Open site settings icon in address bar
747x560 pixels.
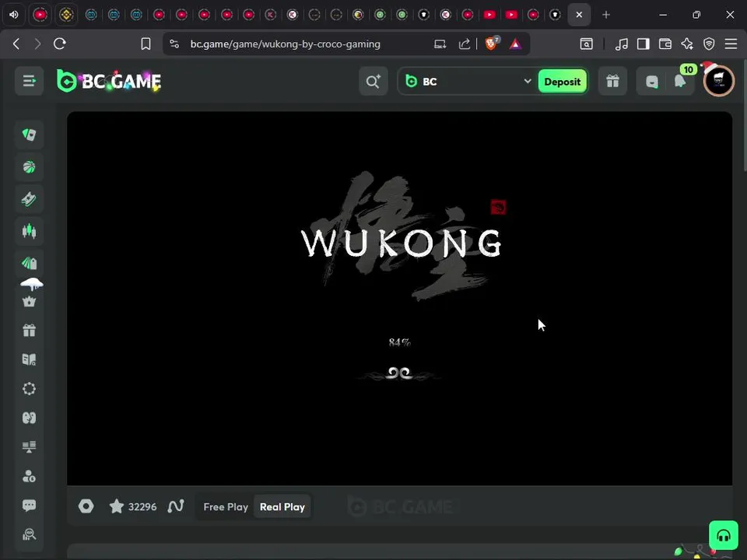[174, 44]
